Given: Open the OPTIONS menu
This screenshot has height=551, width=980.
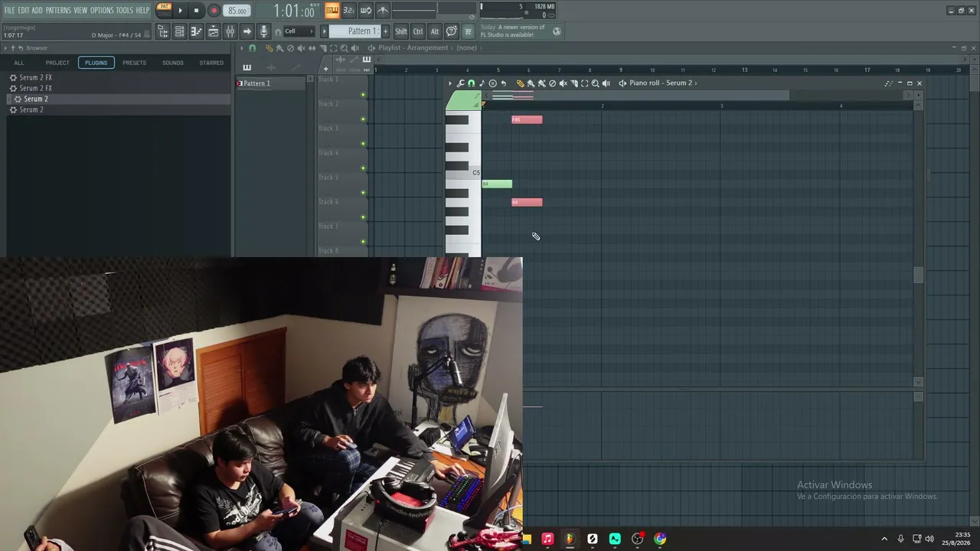Looking at the screenshot, I should [102, 11].
